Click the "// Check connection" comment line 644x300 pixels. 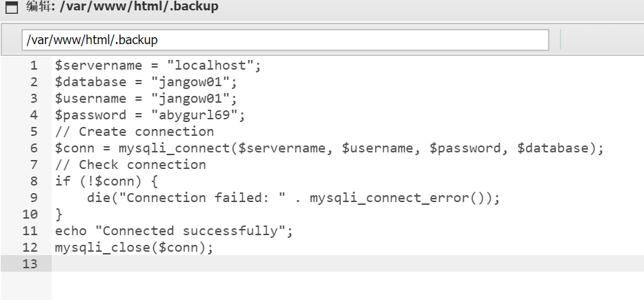130,165
